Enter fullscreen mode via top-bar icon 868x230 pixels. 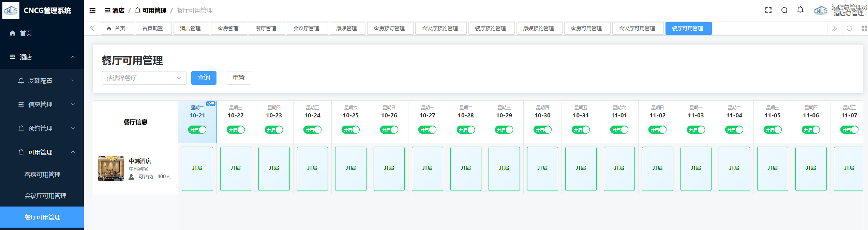coord(768,11)
